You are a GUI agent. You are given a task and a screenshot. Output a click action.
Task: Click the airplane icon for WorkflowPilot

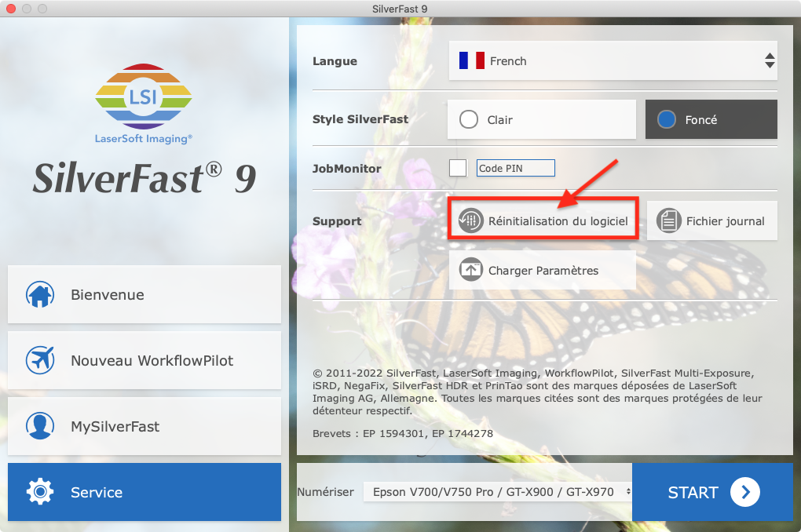click(40, 360)
